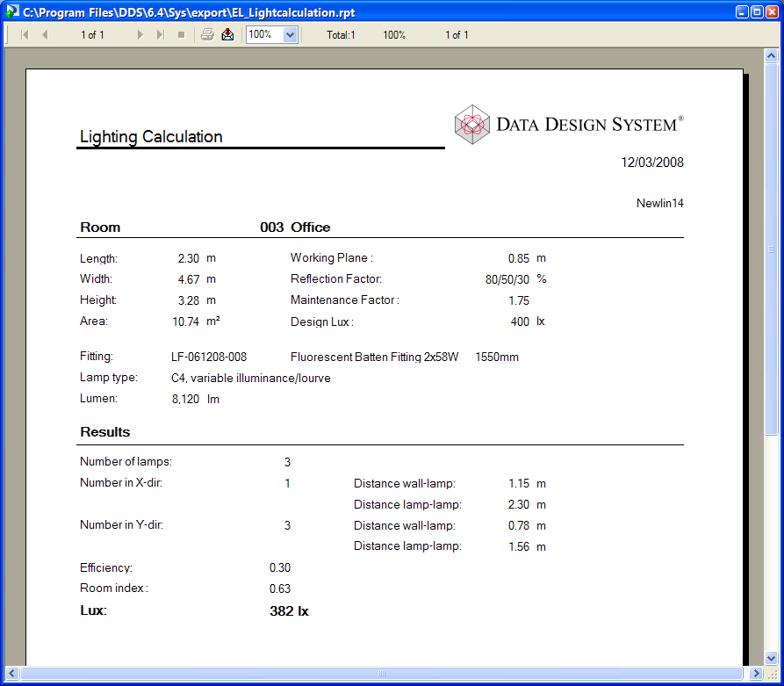
Task: Click Reflection Factor value 80/50/30
Action: [x=507, y=279]
